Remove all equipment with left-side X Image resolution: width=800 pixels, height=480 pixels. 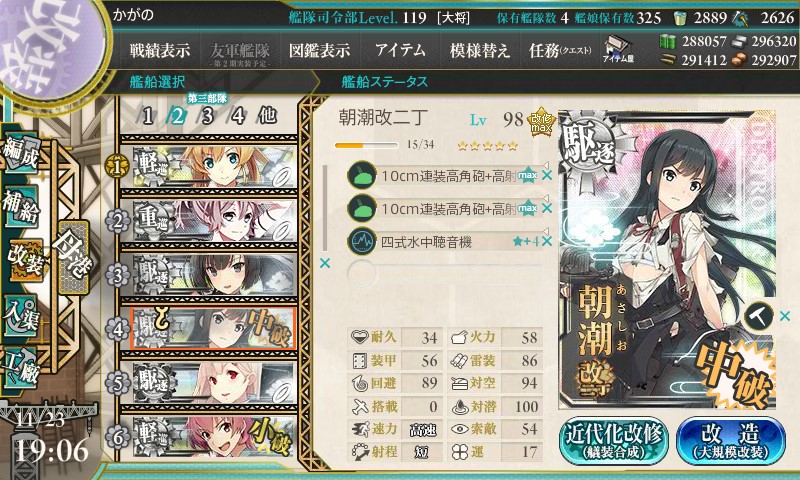pyautogui.click(x=324, y=263)
